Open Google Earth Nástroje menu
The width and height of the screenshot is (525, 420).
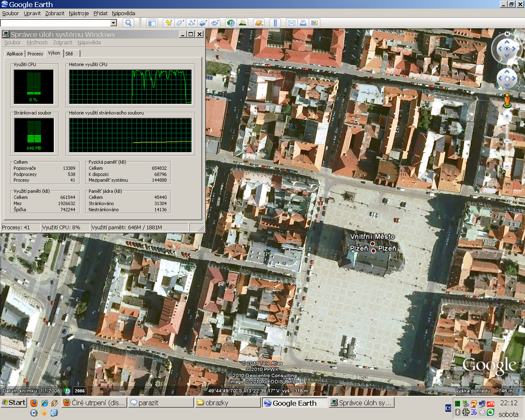pos(79,13)
